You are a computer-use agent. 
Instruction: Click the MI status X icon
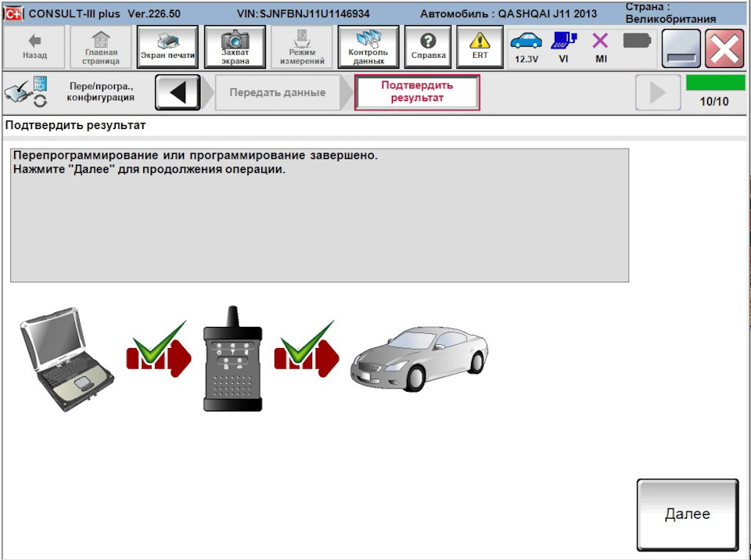coord(601,48)
